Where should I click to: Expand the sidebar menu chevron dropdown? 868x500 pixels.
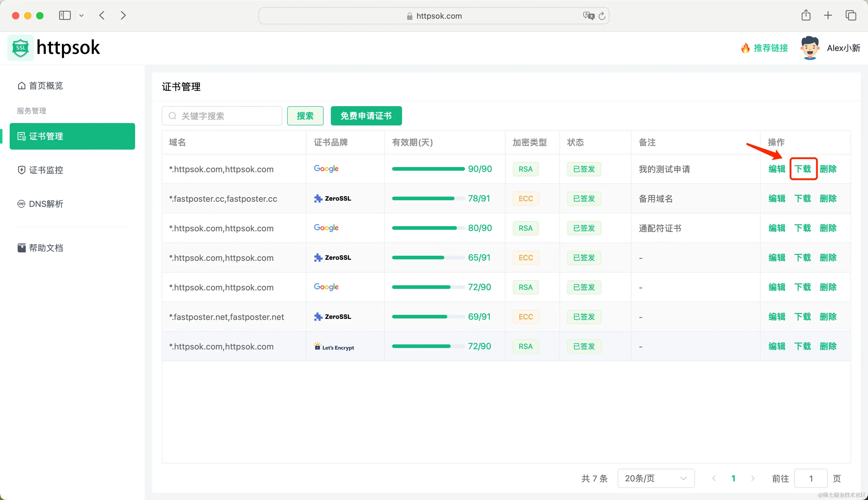pyautogui.click(x=81, y=15)
